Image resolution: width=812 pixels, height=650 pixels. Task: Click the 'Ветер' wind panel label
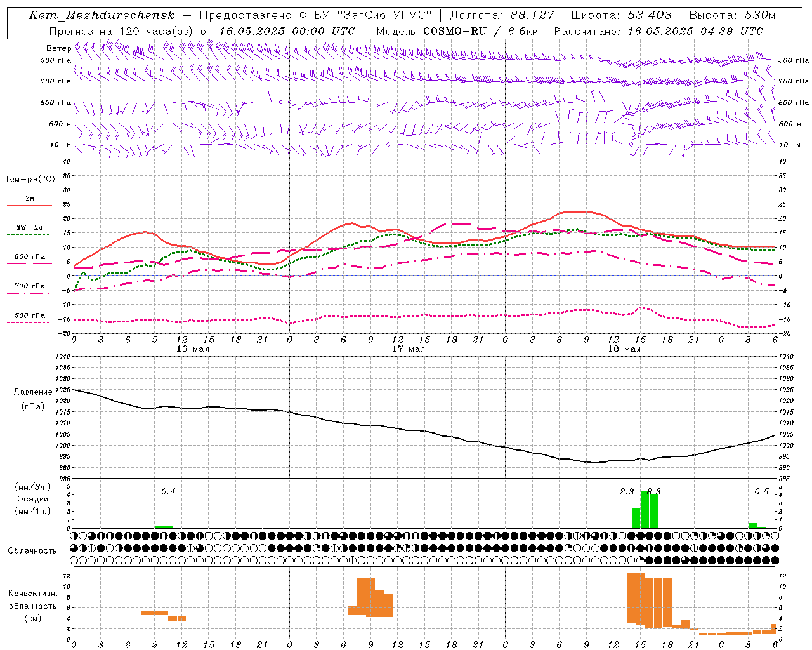coord(58,48)
